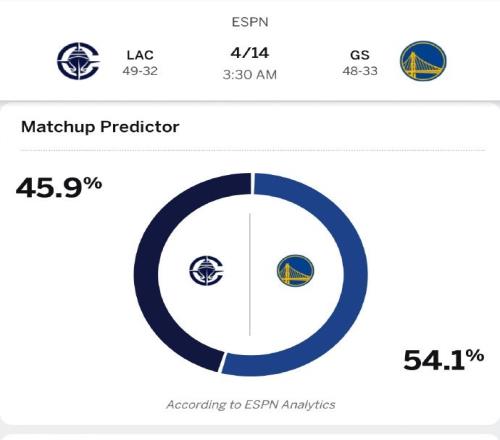The width and height of the screenshot is (500, 440).
Task: Select the 54.1% win probability
Action: [443, 360]
